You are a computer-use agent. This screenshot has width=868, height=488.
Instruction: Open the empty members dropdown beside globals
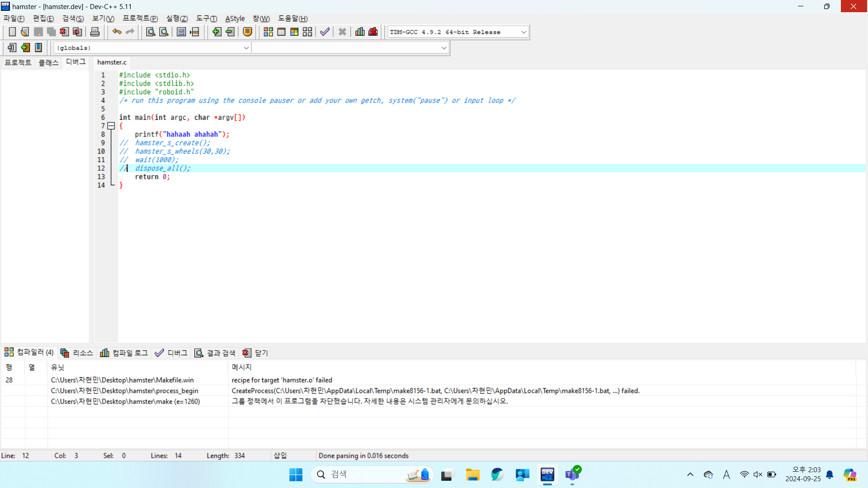pyautogui.click(x=443, y=48)
